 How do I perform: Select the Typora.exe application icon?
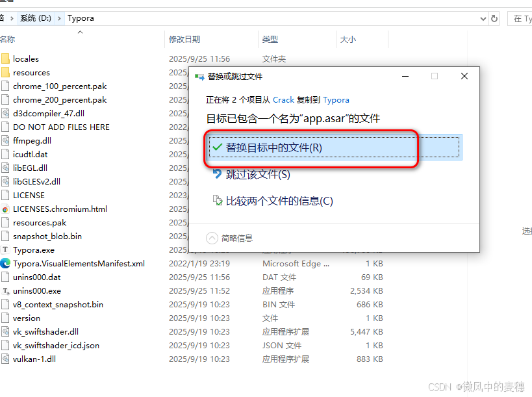[5, 250]
